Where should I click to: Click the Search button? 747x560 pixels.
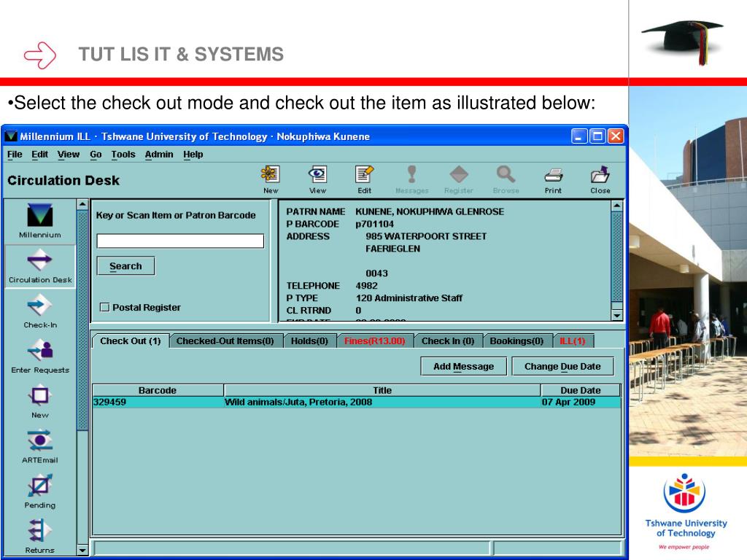[x=125, y=265]
